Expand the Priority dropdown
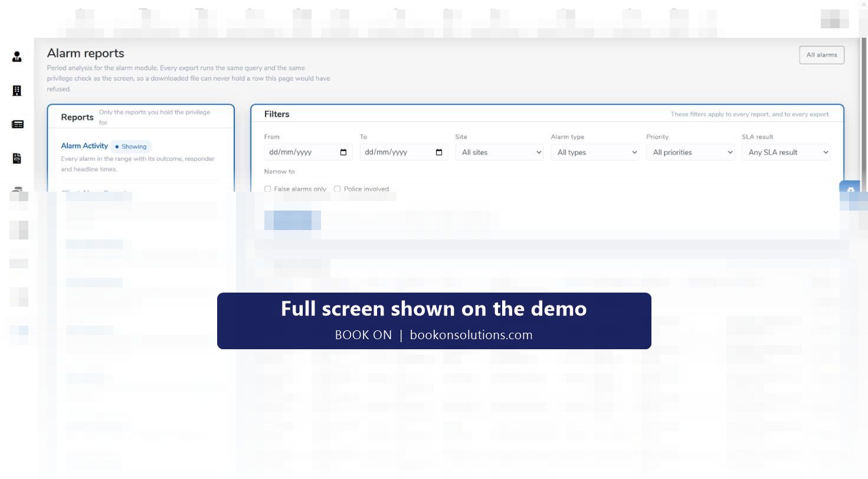Image resolution: width=868 pixels, height=479 pixels. 690,152
